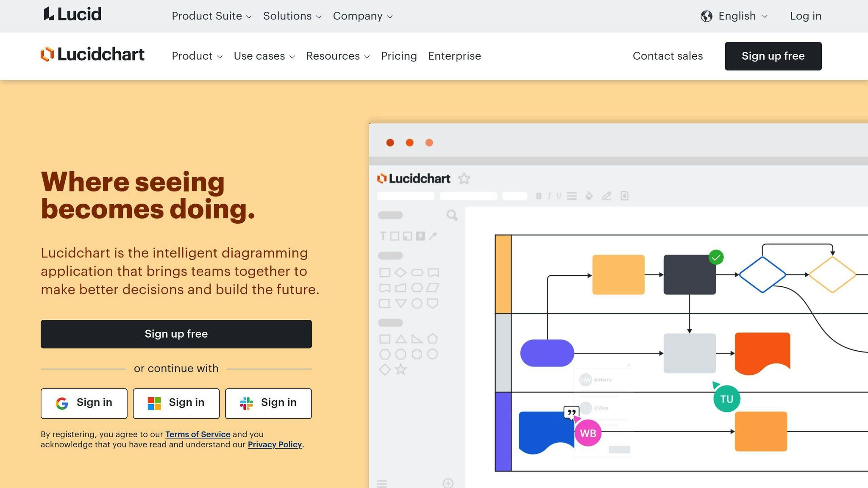Toggle underline text formatting
Screen dimensions: 868x488
pyautogui.click(x=559, y=196)
